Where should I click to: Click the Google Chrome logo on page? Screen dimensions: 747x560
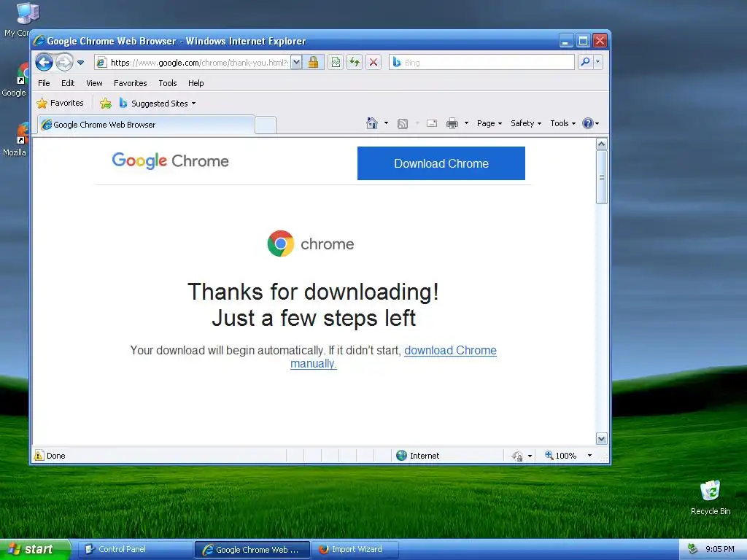(170, 161)
